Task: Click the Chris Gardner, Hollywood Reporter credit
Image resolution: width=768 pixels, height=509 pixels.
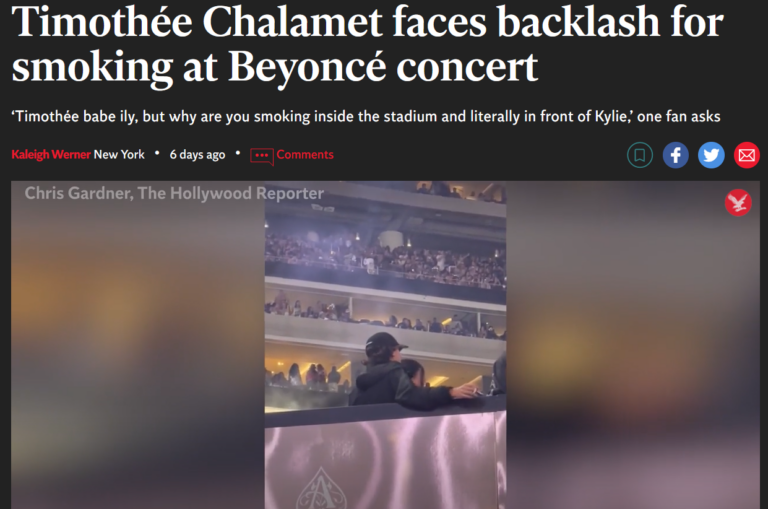Action: 174,193
